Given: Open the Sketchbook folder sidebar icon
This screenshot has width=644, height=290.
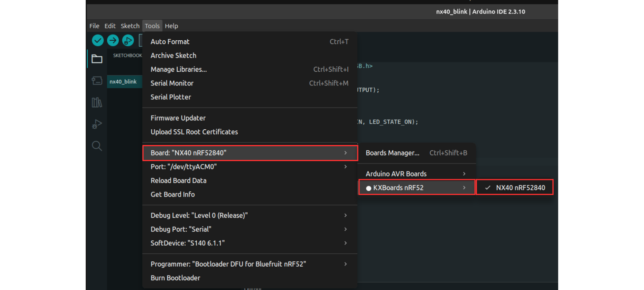Looking at the screenshot, I should pos(97,59).
